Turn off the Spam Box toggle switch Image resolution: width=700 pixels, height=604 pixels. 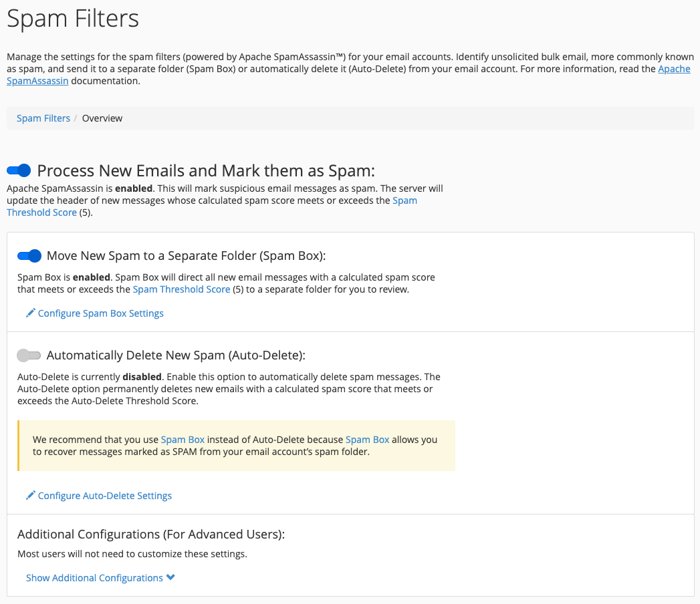(29, 256)
